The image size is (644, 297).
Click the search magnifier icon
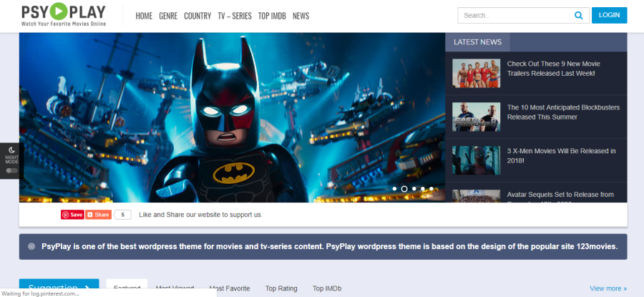pyautogui.click(x=579, y=16)
